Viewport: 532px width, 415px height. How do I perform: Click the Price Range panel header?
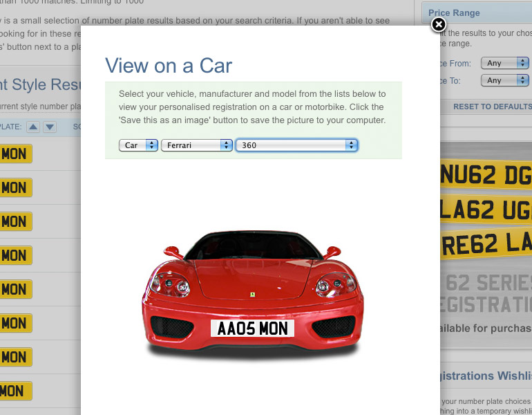click(x=477, y=13)
